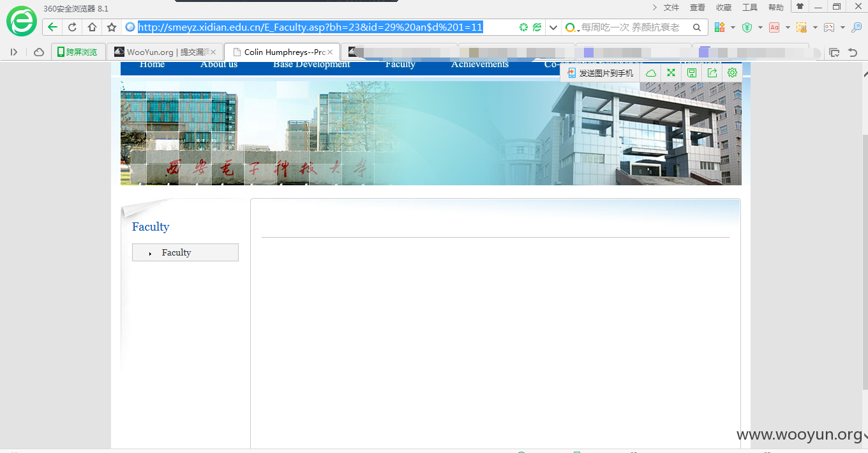Open the browser home page icon
This screenshot has width=868, height=453.
pyautogui.click(x=92, y=27)
